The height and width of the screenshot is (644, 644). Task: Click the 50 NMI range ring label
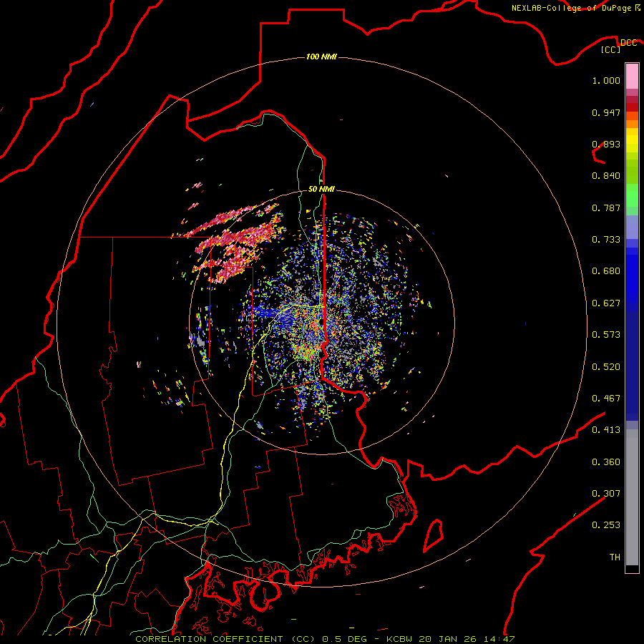tap(321, 189)
